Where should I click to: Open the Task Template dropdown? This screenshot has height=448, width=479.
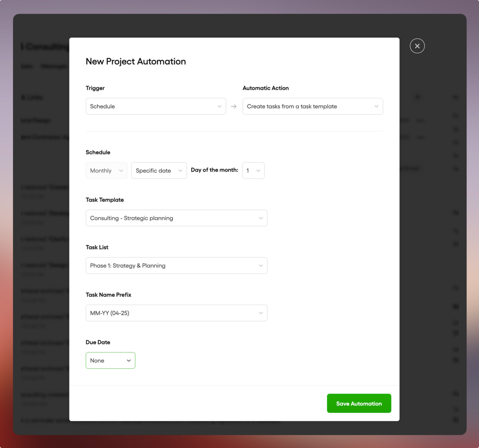point(176,218)
